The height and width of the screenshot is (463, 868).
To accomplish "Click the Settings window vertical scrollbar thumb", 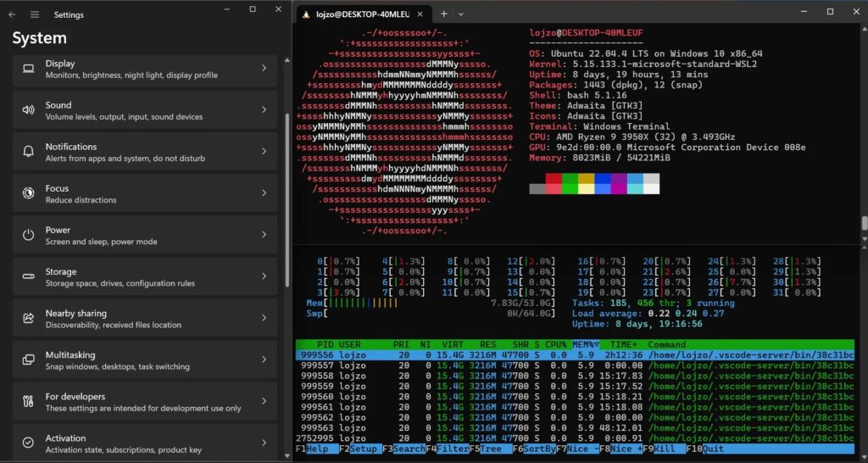I will (x=287, y=199).
